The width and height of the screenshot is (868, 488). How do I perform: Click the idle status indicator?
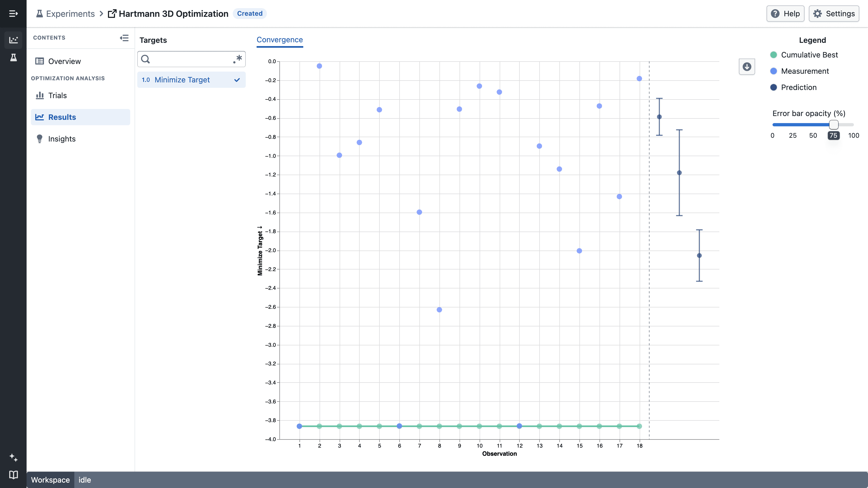(x=85, y=480)
